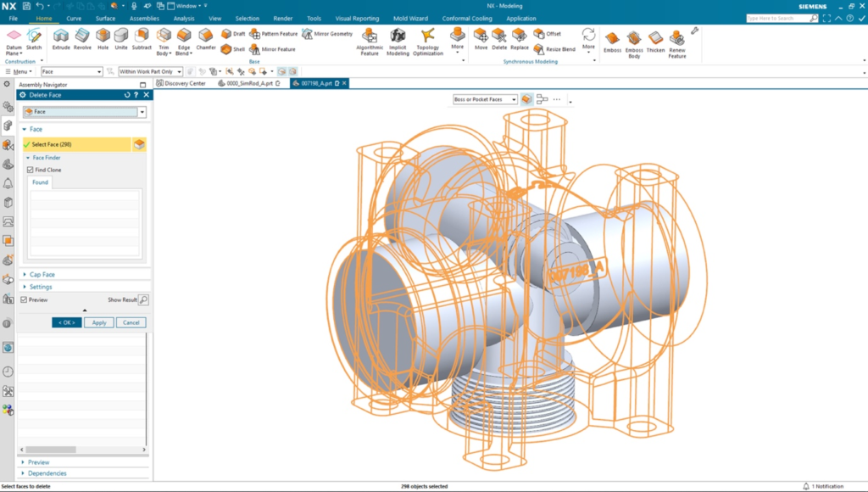The height and width of the screenshot is (492, 868).
Task: Open the Boss or Pocket Faces dropdown
Action: 484,99
